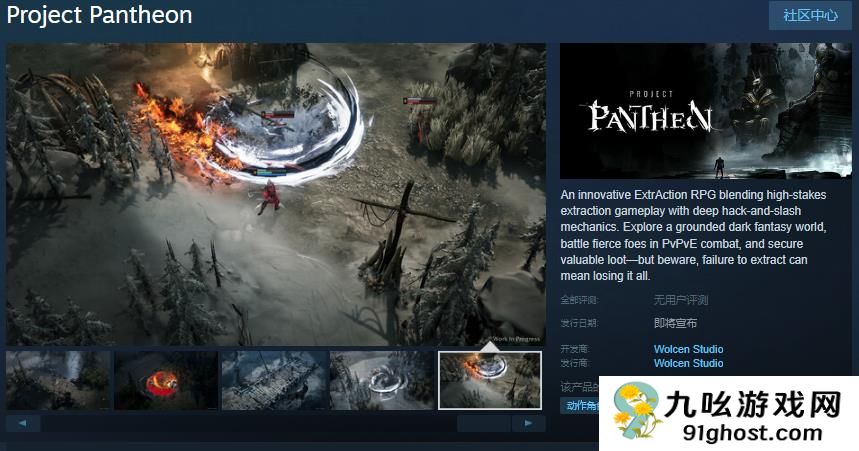Click the 开发商 label
This screenshot has height=451, width=859.
coord(575,349)
